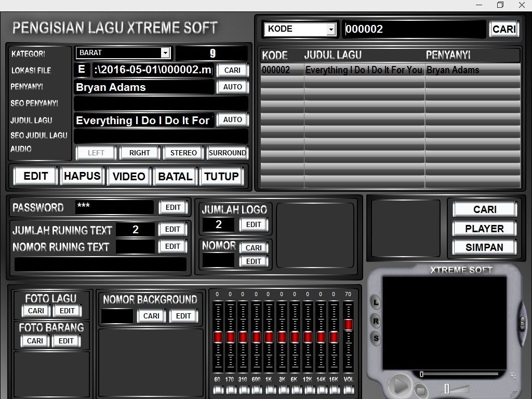This screenshot has width=532, height=399.
Task: Click AUTO next to the Penyanyi field
Action: [232, 87]
